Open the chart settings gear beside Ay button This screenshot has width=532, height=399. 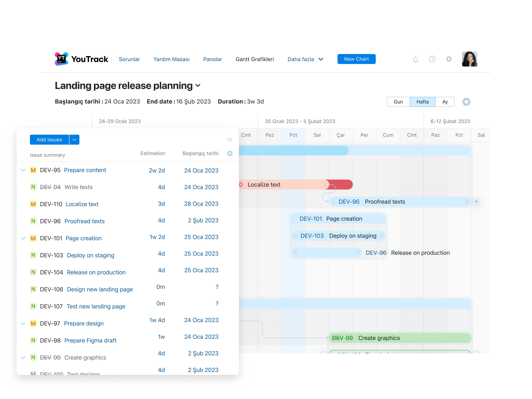coord(466,102)
